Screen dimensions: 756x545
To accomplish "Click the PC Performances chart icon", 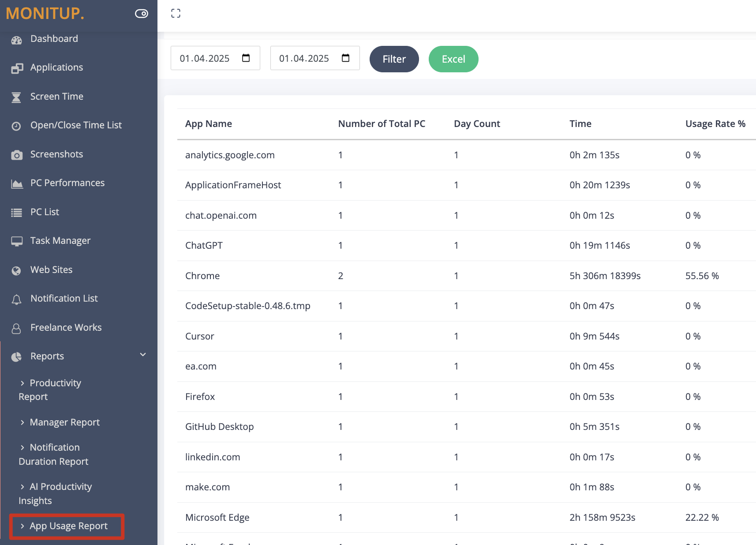I will click(17, 184).
